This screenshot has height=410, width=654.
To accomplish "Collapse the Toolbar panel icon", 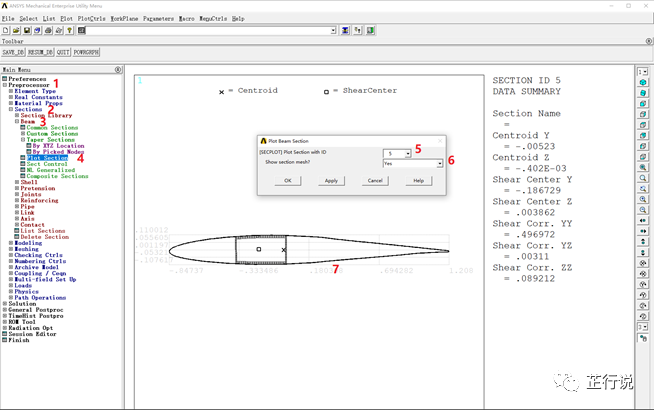I will (x=649, y=41).
